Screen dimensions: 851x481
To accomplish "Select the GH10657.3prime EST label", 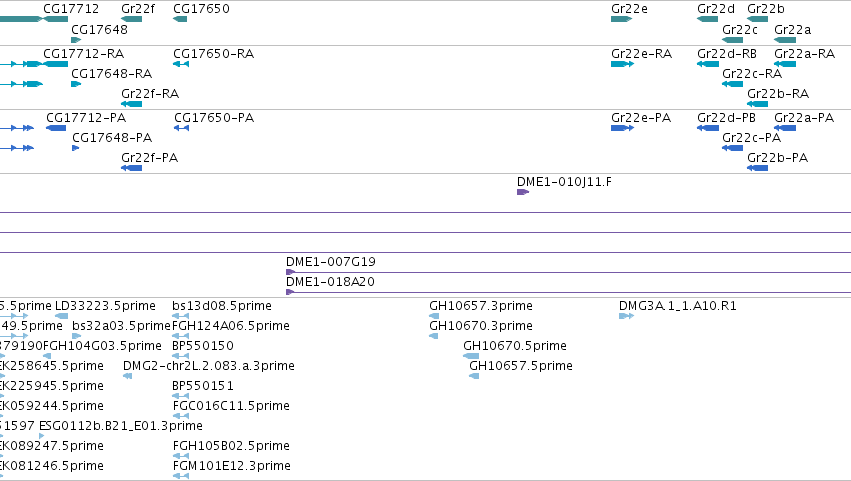I will (481, 306).
